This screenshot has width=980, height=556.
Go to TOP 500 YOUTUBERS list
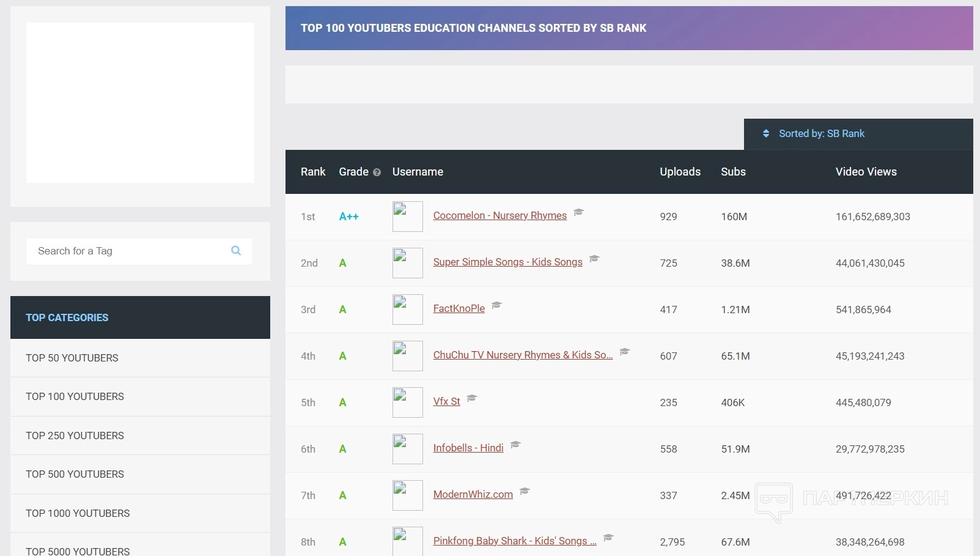(75, 474)
